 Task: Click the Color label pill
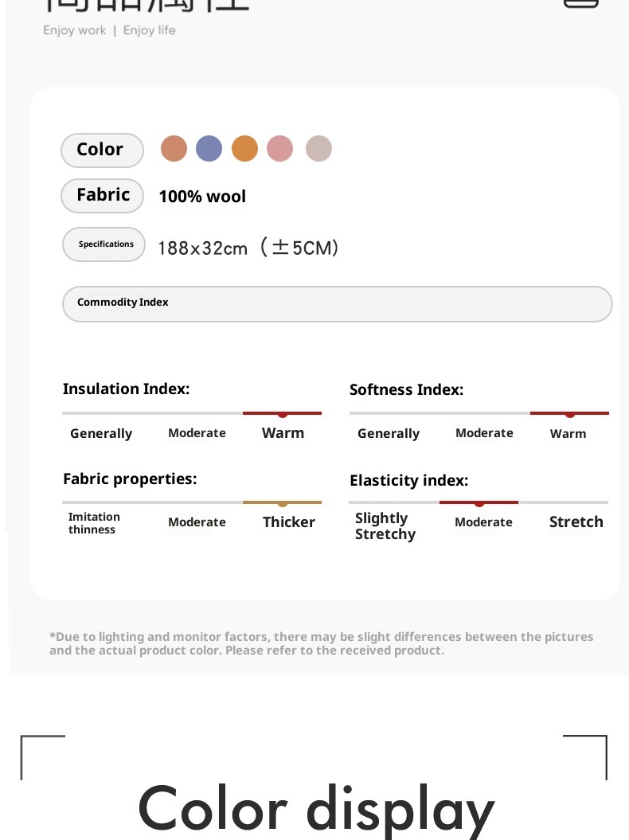[102, 150]
